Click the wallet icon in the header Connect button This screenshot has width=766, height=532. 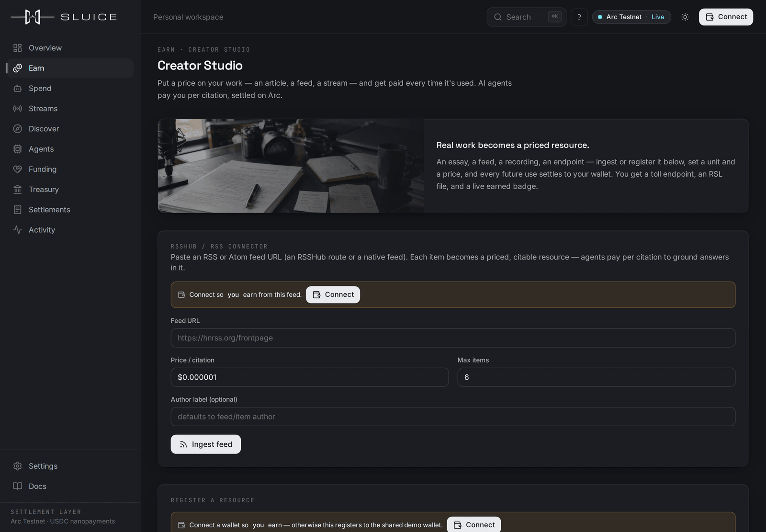(x=710, y=17)
